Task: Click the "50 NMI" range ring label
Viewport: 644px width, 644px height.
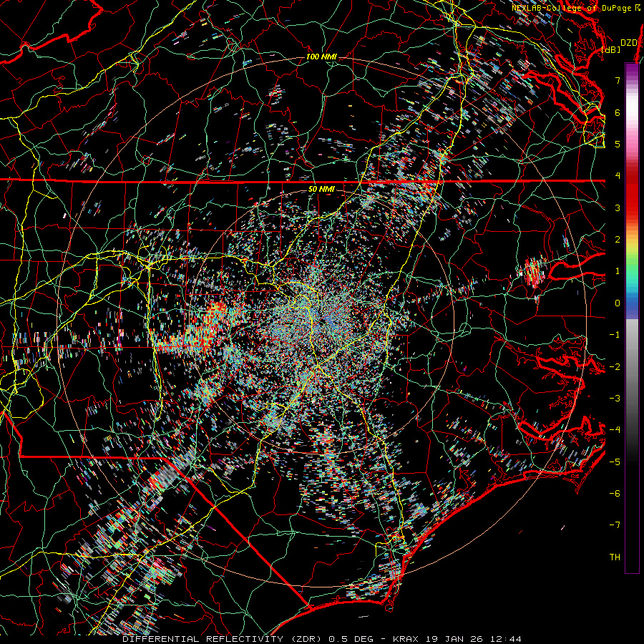Action: click(321, 190)
